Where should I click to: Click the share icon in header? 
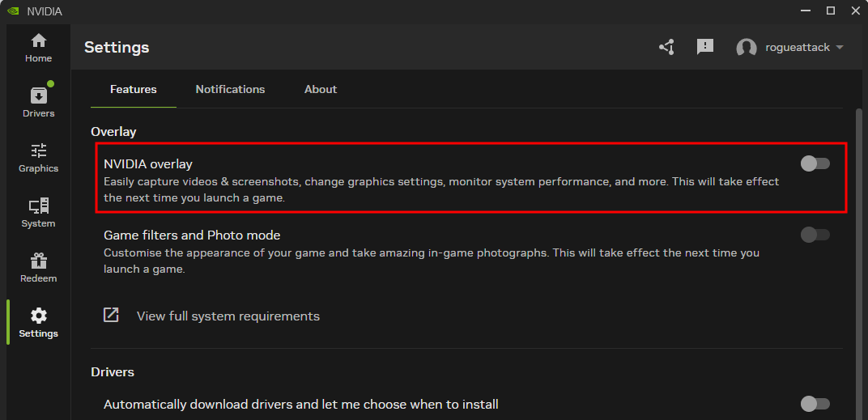pos(666,47)
